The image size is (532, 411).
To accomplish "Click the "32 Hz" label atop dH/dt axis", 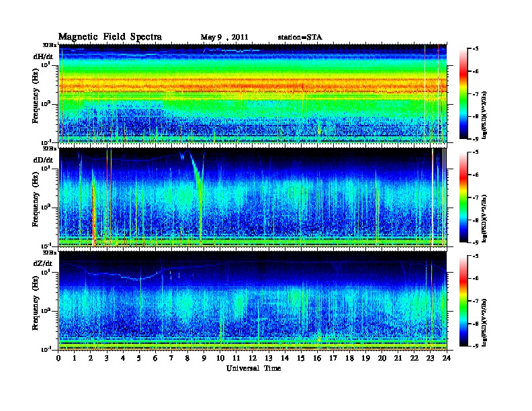I will pyautogui.click(x=50, y=45).
